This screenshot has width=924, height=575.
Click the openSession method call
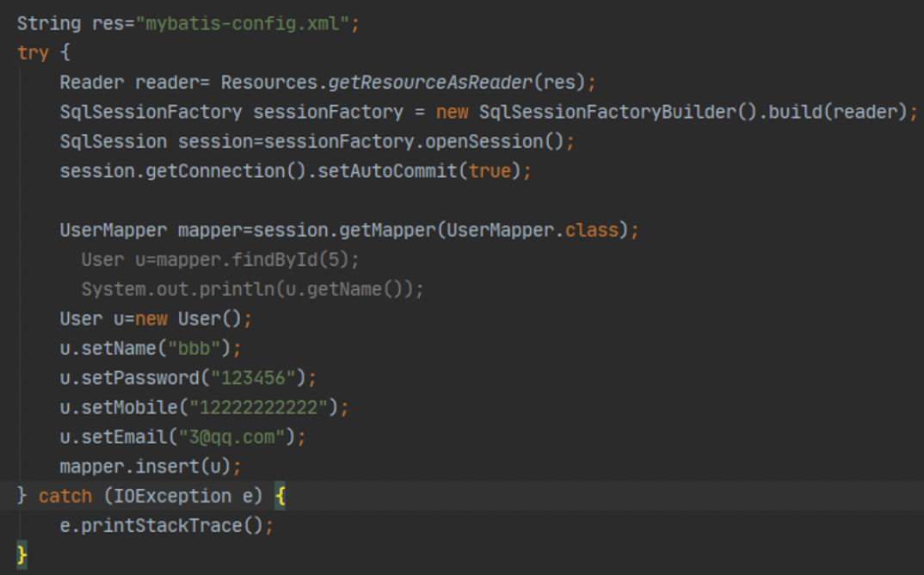(487, 141)
